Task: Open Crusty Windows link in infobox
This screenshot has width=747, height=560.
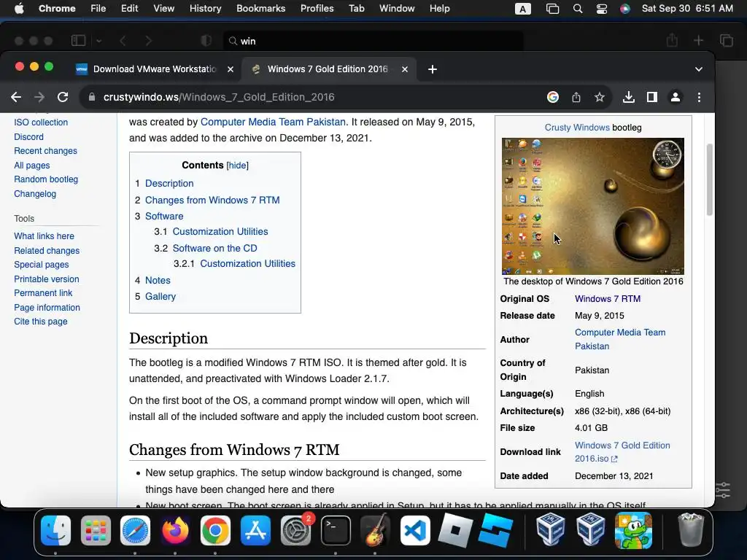Action: (x=577, y=128)
